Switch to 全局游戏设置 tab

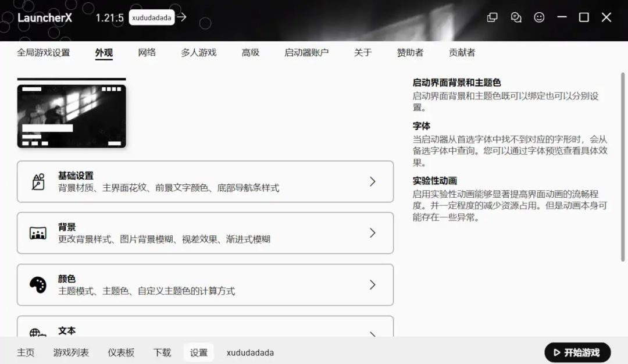pyautogui.click(x=43, y=52)
